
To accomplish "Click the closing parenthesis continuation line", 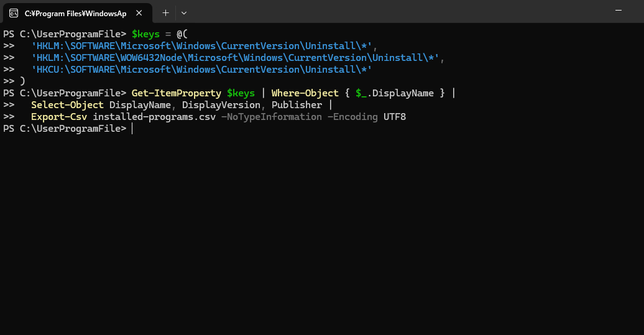I will tap(14, 81).
